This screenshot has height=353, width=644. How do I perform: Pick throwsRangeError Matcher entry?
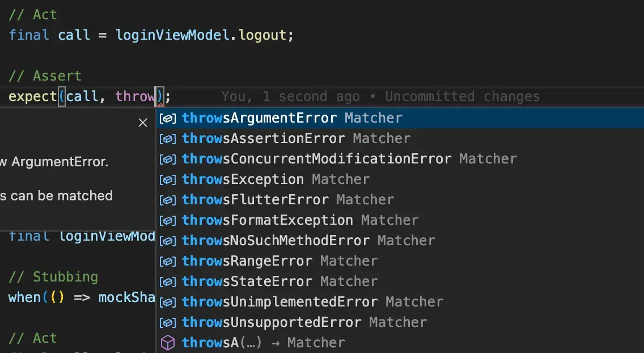pyautogui.click(x=400, y=261)
